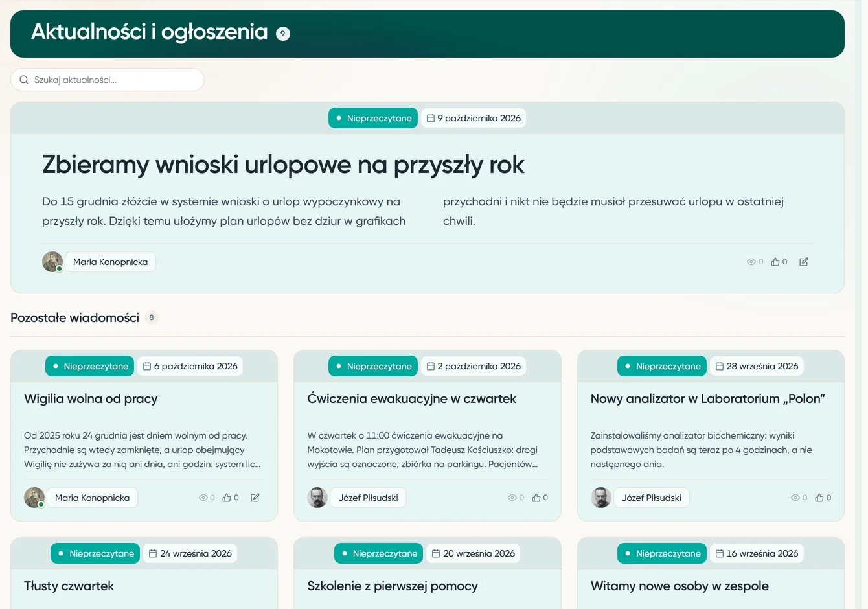Click views eye icon on "Nowy analizator" card
The height and width of the screenshot is (609, 868).
(795, 498)
